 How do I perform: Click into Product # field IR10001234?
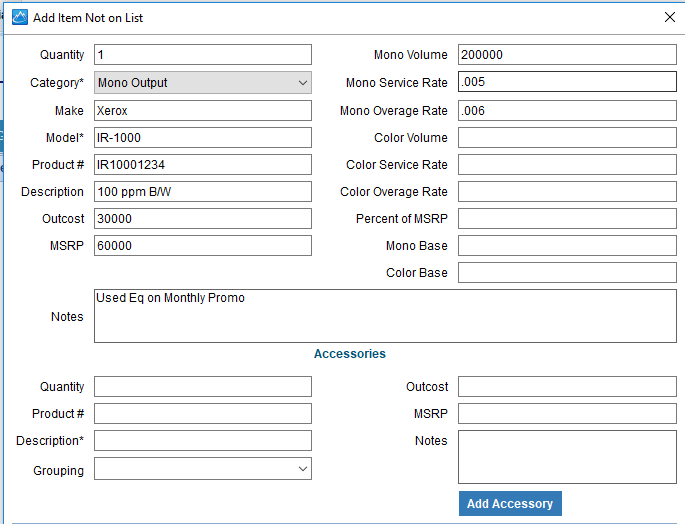point(203,165)
